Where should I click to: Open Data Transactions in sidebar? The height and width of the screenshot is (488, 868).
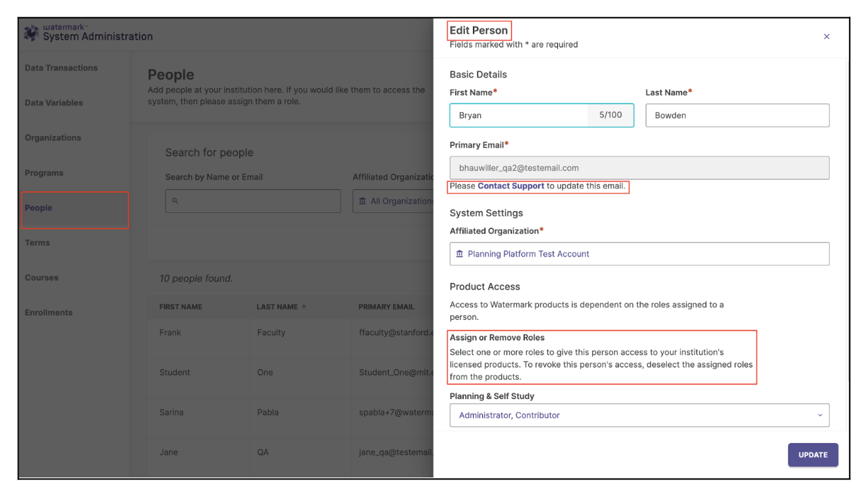[x=61, y=68]
